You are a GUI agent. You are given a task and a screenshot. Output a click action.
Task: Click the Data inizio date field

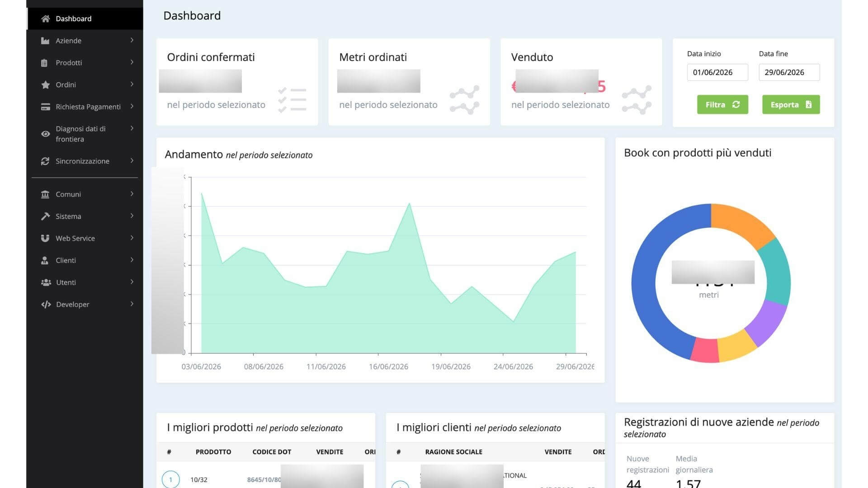[717, 72]
